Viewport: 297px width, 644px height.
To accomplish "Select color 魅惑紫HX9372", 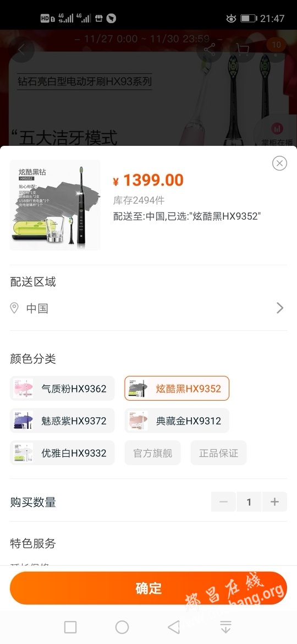I will (62, 421).
